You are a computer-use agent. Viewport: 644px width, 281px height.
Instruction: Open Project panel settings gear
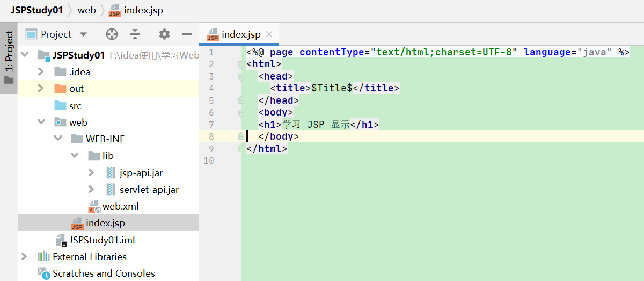pos(164,34)
